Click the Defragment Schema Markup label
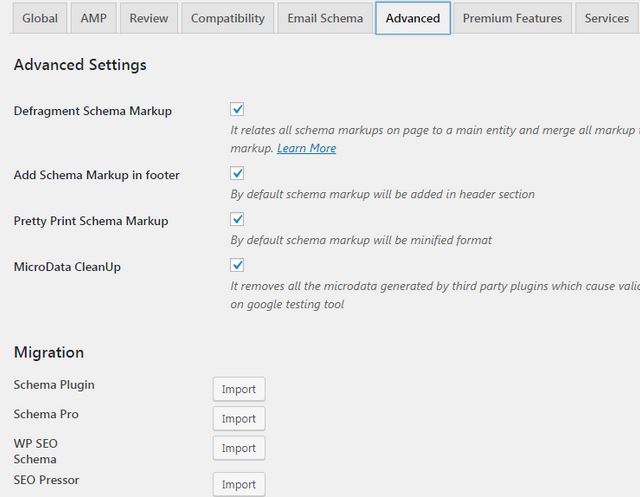This screenshot has height=497, width=640. click(x=93, y=111)
